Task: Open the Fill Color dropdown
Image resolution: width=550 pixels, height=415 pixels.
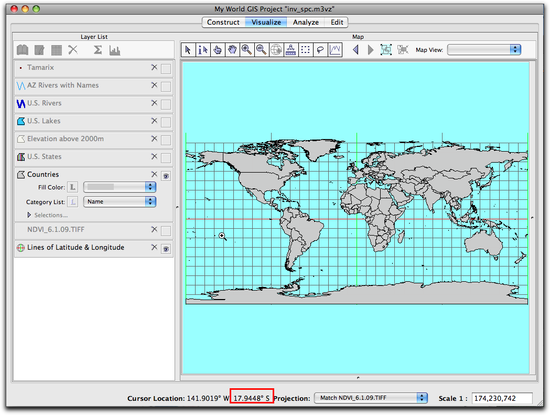Action: (x=120, y=187)
